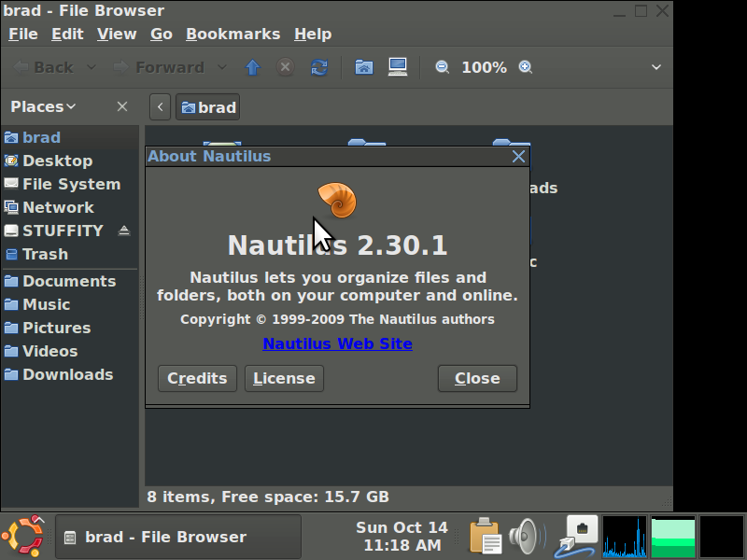The width and height of the screenshot is (747, 560).
Task: Eject the STUFFITY volume
Action: point(124,231)
